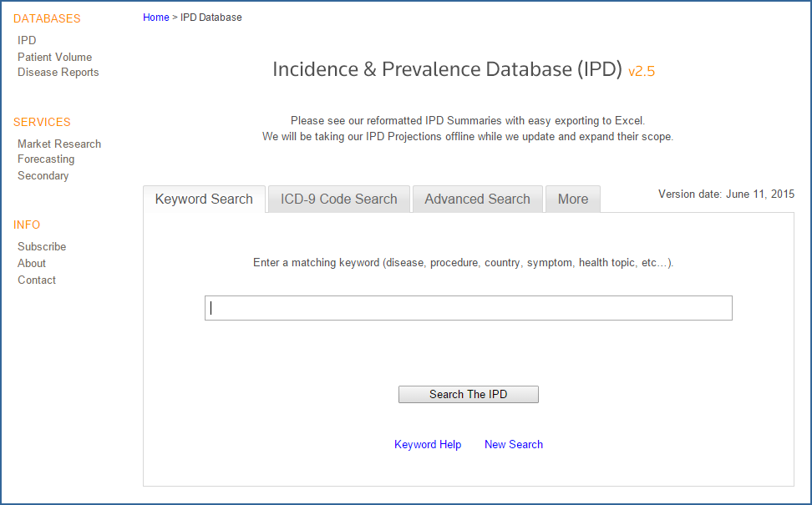Image resolution: width=812 pixels, height=505 pixels.
Task: Switch to the Keyword Search tab
Action: 204,199
